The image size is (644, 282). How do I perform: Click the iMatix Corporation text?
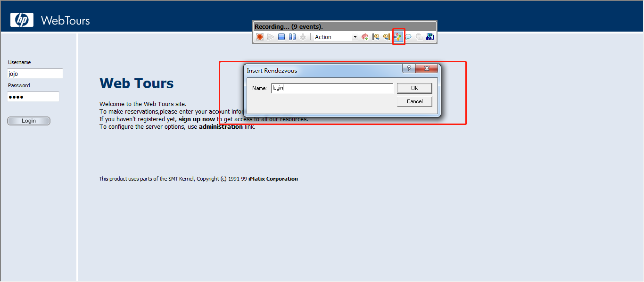pyautogui.click(x=273, y=179)
